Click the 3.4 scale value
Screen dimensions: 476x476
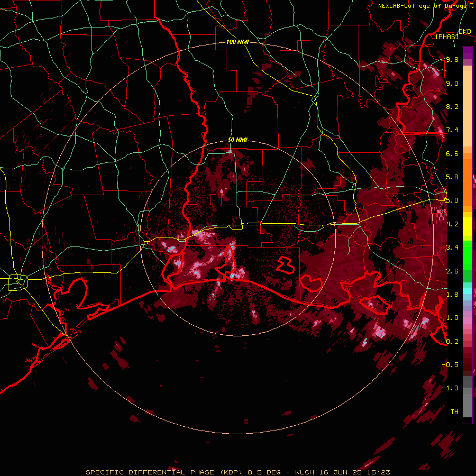[x=452, y=247]
